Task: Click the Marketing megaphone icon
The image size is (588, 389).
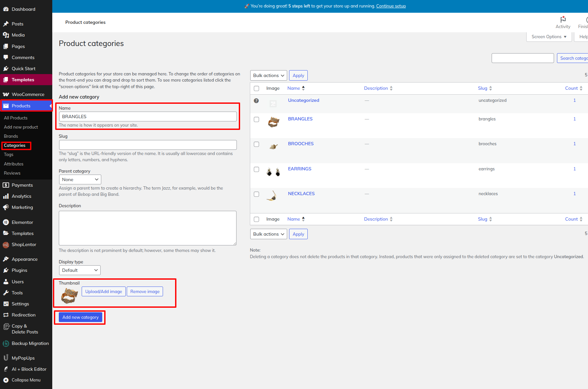Action: 6,207
